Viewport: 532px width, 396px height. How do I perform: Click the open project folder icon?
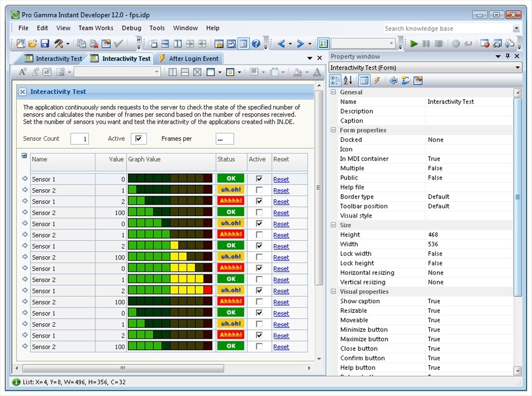click(x=33, y=44)
